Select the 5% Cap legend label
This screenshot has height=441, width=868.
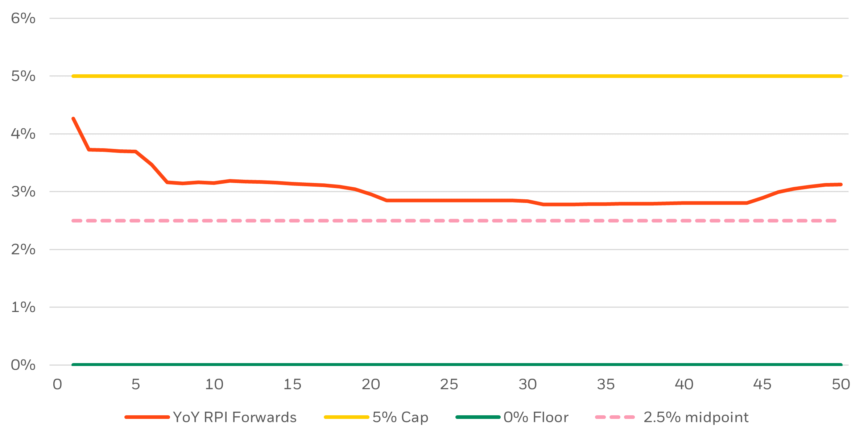[x=400, y=417]
